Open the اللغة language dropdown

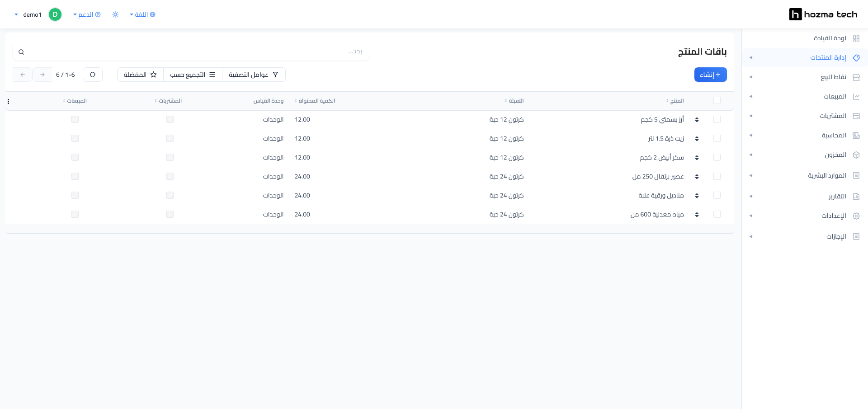pyautogui.click(x=142, y=14)
